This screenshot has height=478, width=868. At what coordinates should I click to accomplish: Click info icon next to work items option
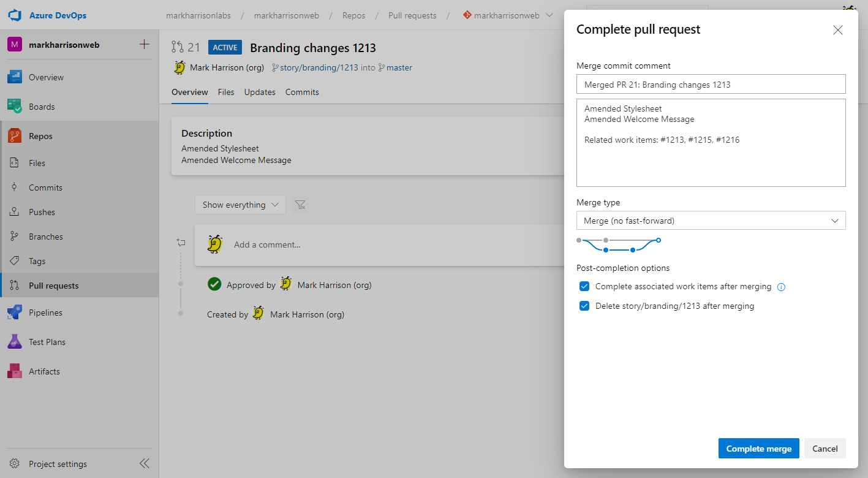[781, 287]
